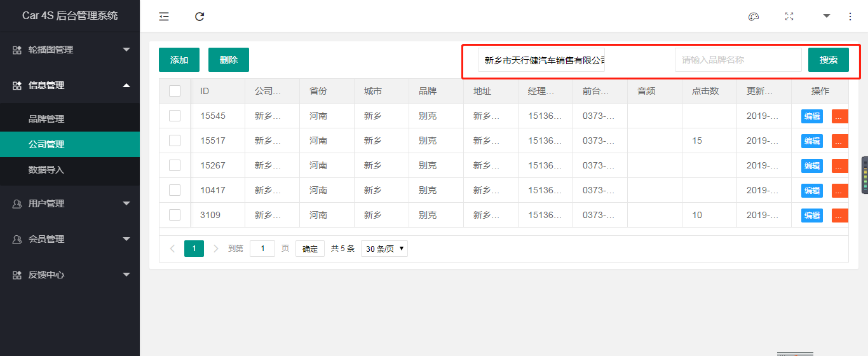Click the Car 4S 后台管理系统 title
Image resolution: width=868 pixels, height=356 pixels.
coord(70,16)
